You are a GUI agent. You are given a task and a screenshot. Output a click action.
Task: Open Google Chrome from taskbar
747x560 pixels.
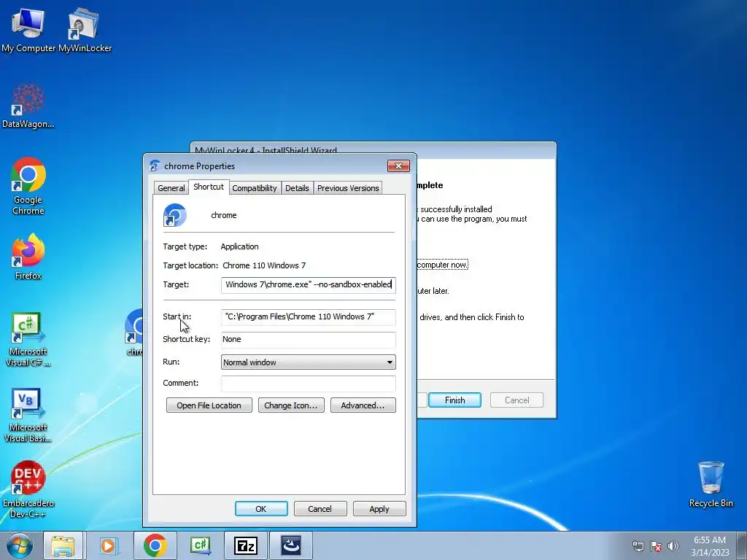coord(155,545)
